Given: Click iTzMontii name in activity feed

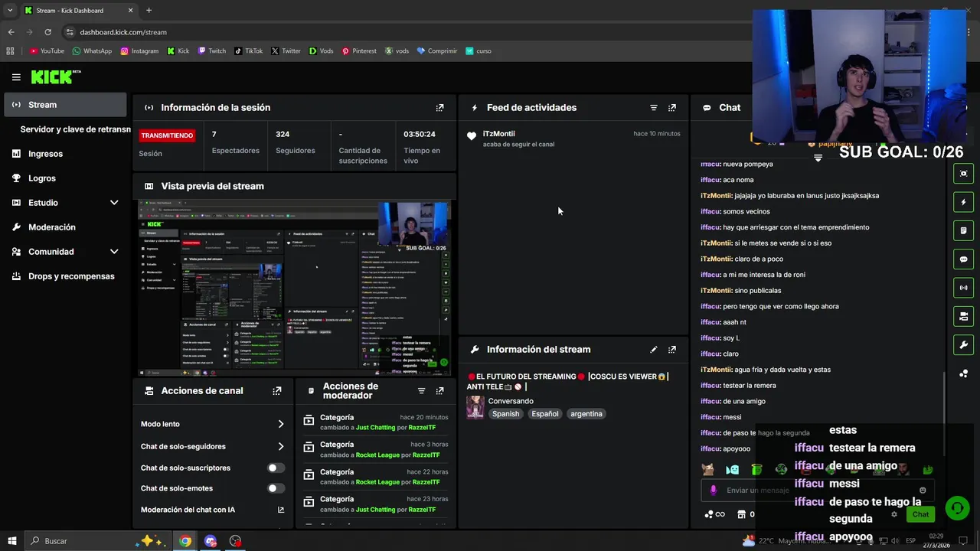Looking at the screenshot, I should click(x=498, y=134).
